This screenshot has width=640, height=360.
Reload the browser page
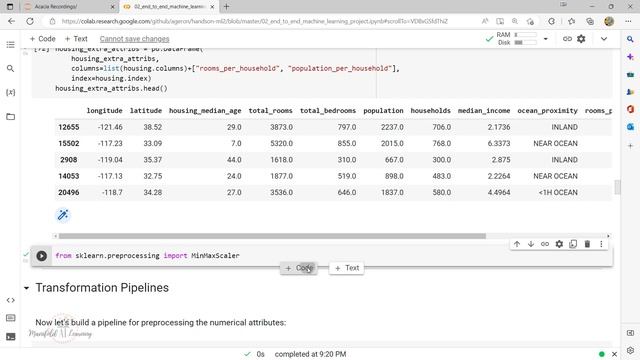tap(30, 21)
